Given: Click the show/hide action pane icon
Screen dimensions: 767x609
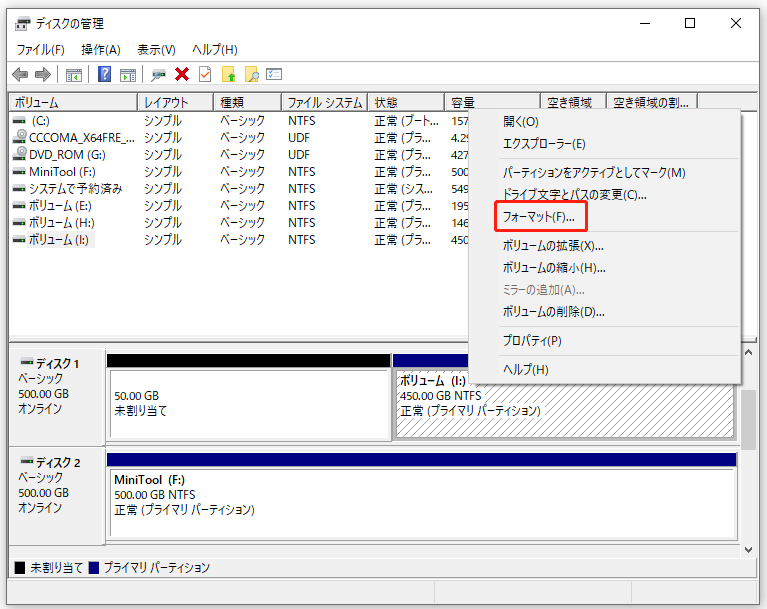Looking at the screenshot, I should point(128,75).
